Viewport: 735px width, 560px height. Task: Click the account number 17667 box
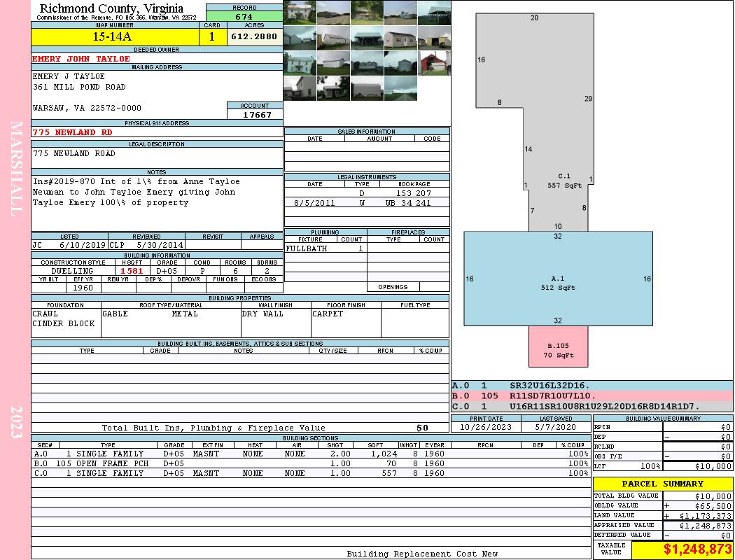click(255, 115)
